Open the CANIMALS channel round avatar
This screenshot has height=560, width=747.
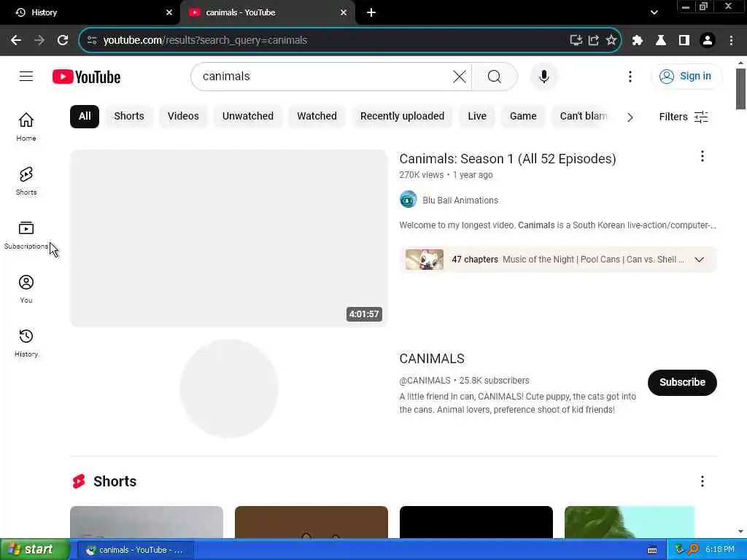coord(229,389)
